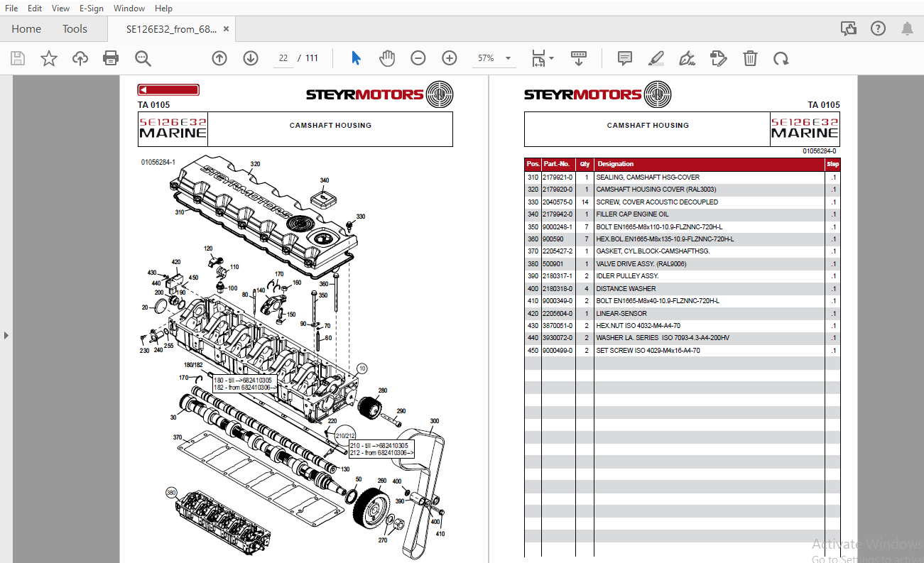The width and height of the screenshot is (924, 563).
Task: Select part number 9000248-1
Action: [x=558, y=227]
